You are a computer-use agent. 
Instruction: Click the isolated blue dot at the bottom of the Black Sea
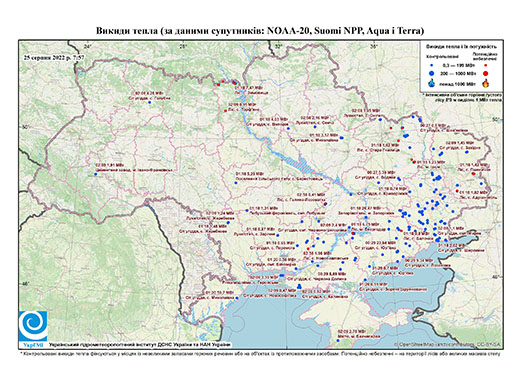click(x=338, y=340)
